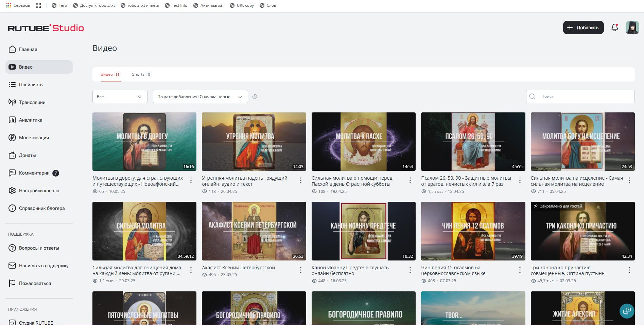
Task: Open Молитвы в дорогу thumbnail
Action: (x=144, y=142)
